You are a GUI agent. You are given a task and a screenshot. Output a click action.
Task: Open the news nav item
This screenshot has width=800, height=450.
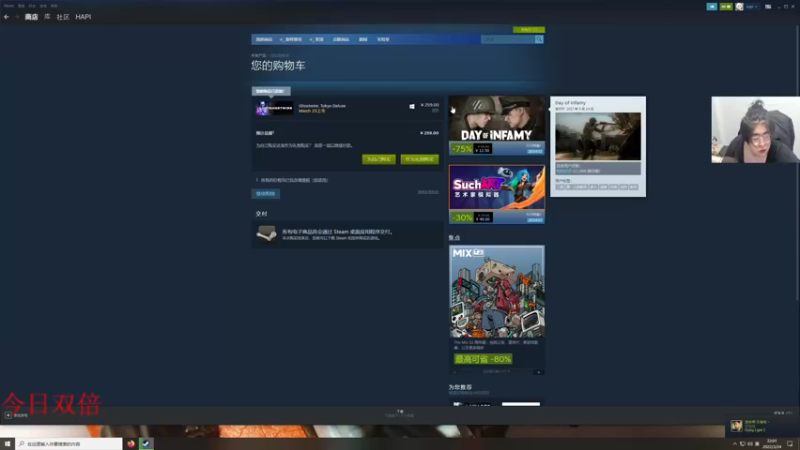coord(363,39)
